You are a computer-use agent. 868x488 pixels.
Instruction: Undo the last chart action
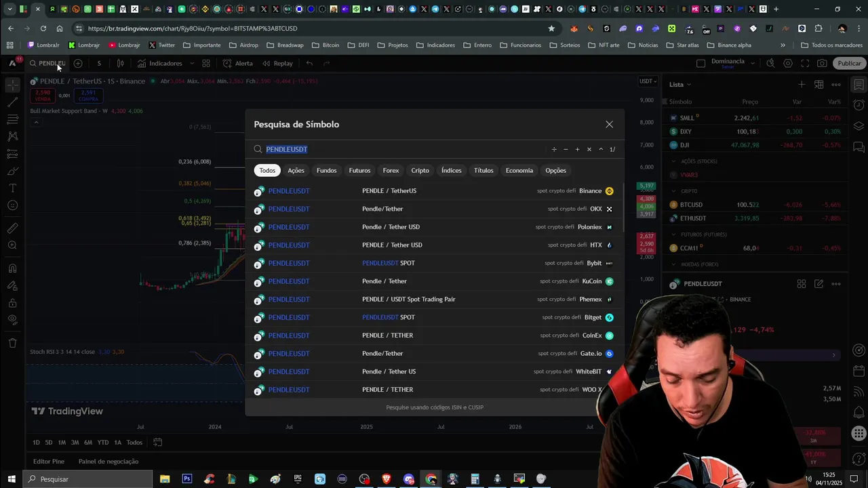click(x=309, y=63)
